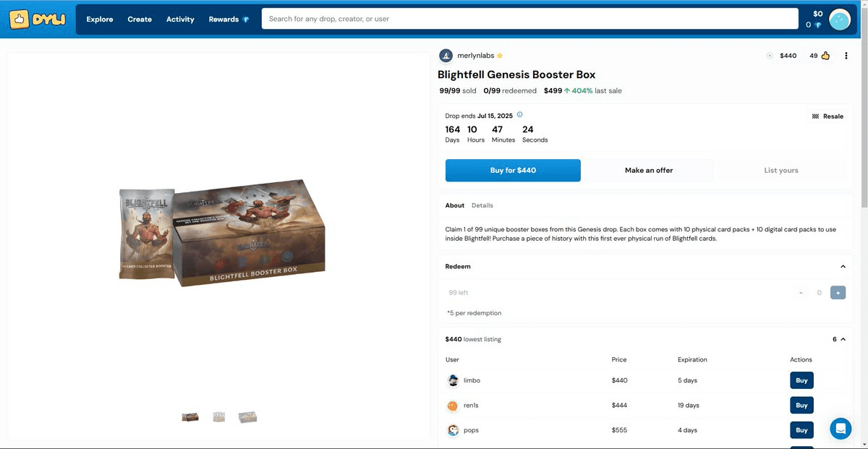Image resolution: width=868 pixels, height=449 pixels.
Task: Buy the listing from ren1s
Action: pos(801,406)
